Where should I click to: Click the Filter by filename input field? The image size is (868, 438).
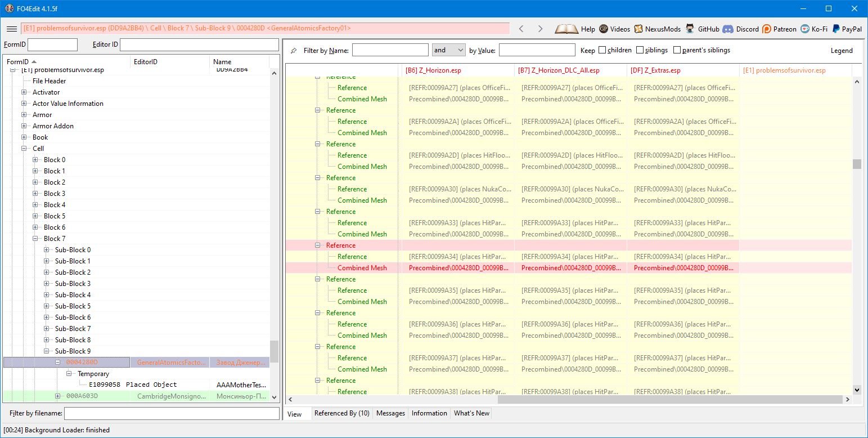click(x=172, y=414)
